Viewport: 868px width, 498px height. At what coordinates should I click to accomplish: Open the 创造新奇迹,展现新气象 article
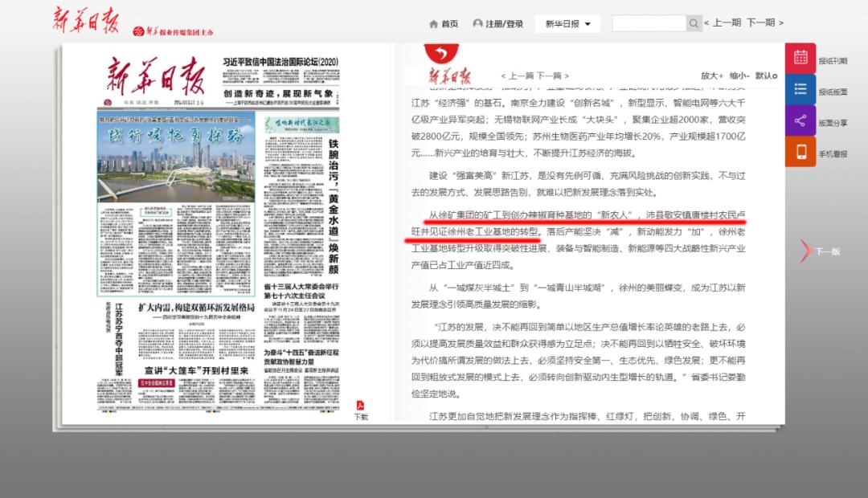pyautogui.click(x=278, y=93)
